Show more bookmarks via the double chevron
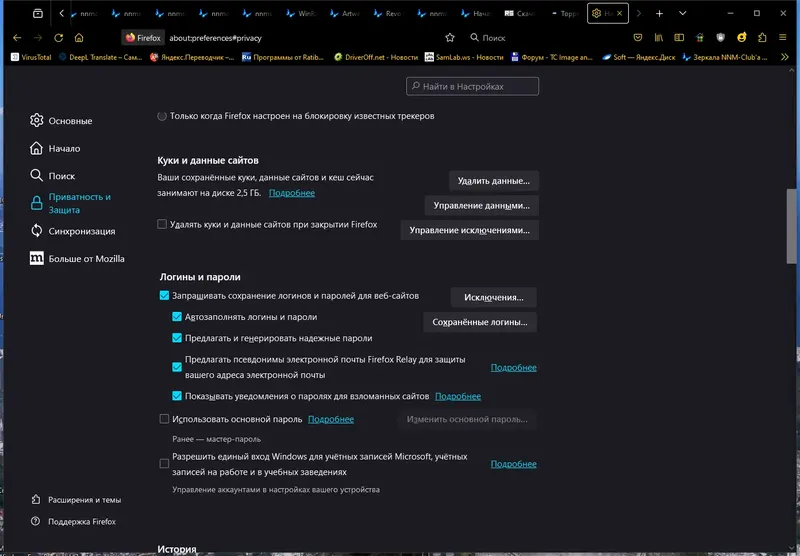This screenshot has width=800, height=556. click(x=785, y=57)
